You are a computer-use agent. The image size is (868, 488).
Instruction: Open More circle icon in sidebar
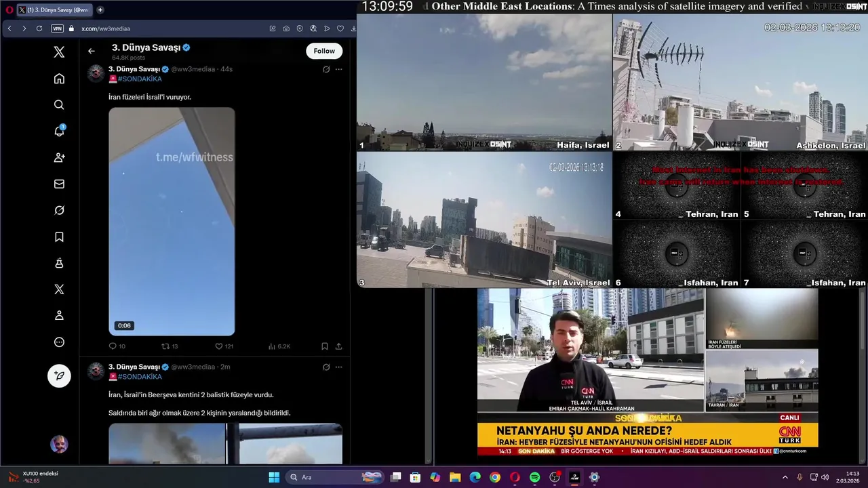pos(59,342)
